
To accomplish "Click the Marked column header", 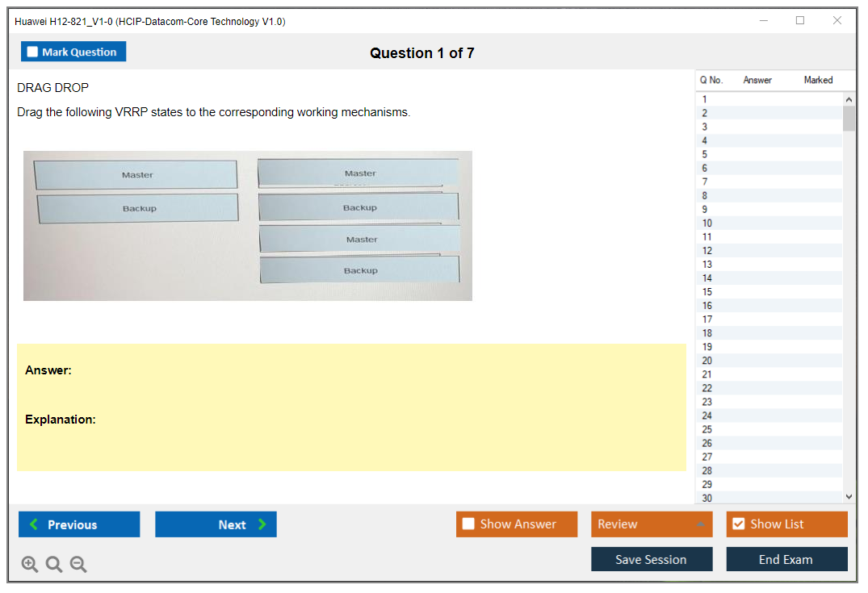I will pyautogui.click(x=818, y=80).
